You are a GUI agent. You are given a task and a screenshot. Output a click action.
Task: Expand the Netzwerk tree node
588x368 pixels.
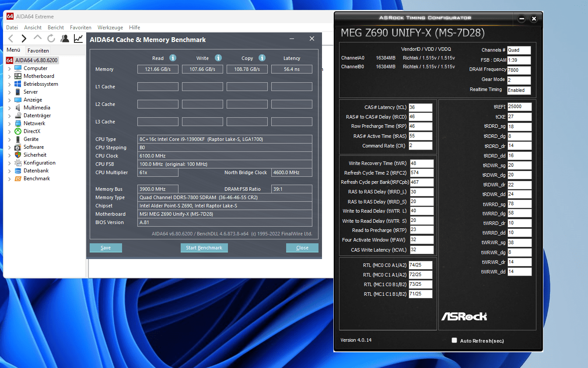tap(10, 123)
